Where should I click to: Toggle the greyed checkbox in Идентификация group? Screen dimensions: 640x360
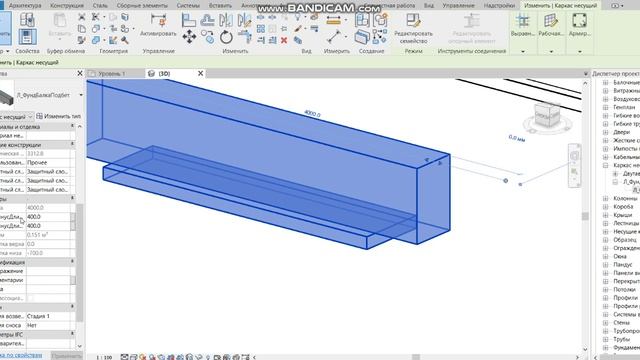coord(31,298)
